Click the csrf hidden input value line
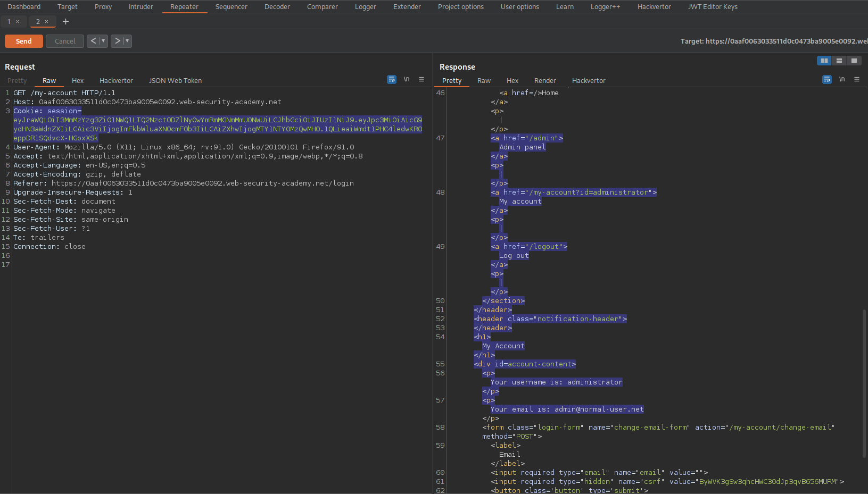This screenshot has height=494, width=868. (667, 482)
